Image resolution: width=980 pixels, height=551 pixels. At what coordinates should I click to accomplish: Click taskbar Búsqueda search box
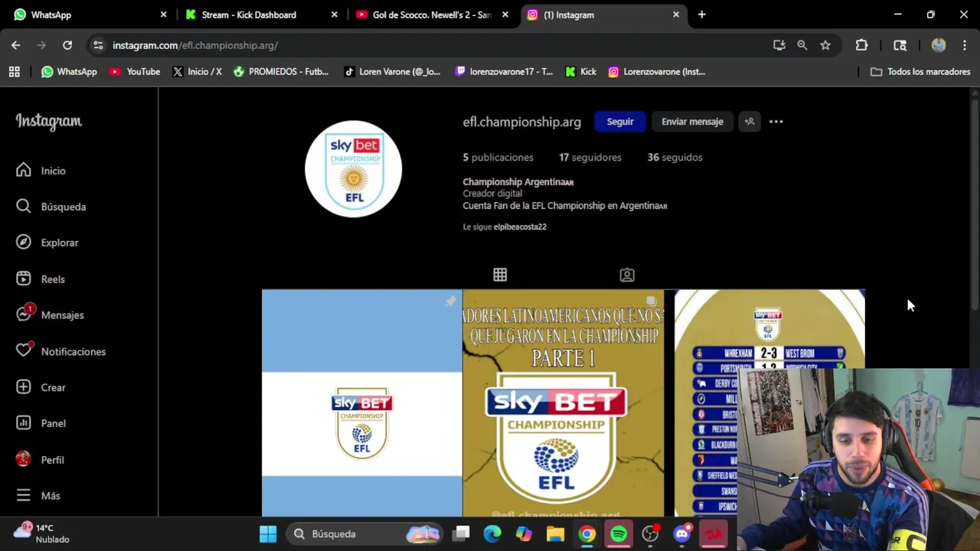(364, 534)
